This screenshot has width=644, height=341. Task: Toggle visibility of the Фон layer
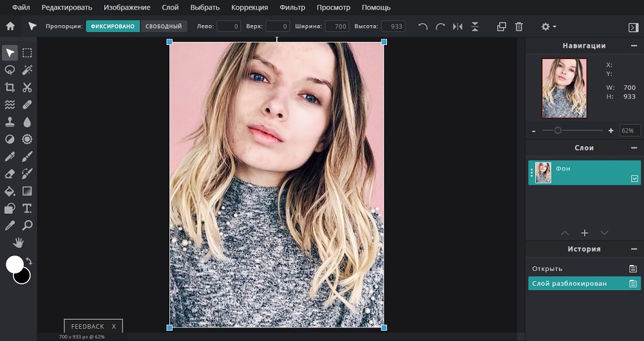[634, 179]
